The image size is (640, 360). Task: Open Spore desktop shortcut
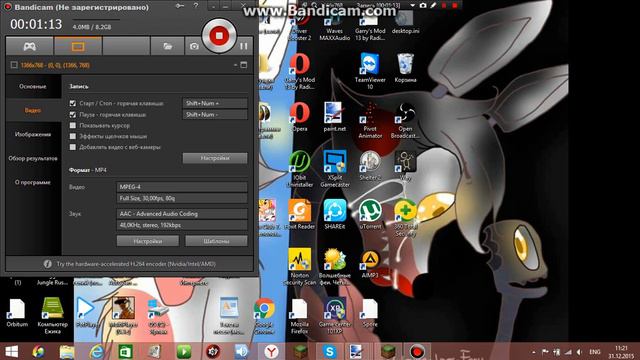tap(370, 313)
